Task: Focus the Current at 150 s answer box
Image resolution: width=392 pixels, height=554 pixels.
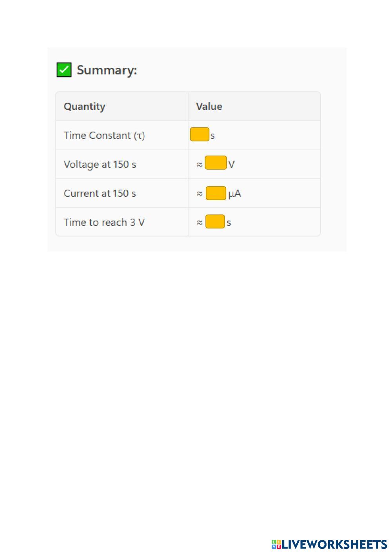Action: pos(216,193)
